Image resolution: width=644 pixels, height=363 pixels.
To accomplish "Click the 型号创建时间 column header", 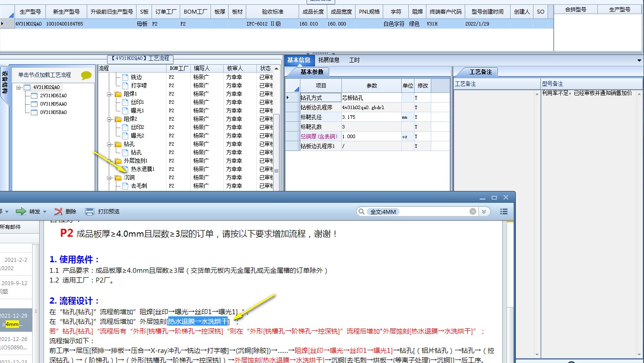I will 487,12.
